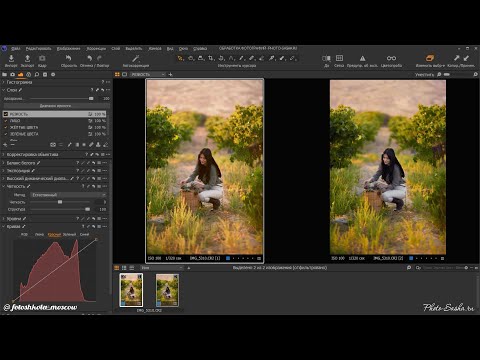The height and width of the screenshot is (360, 480).
Task: Open the Метод dropdown in Четкость
Action: click(68, 195)
